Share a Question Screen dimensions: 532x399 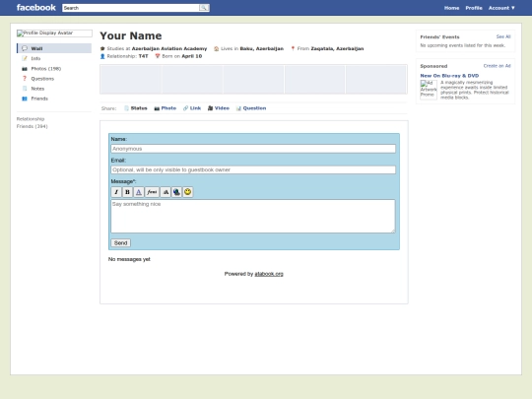254,108
